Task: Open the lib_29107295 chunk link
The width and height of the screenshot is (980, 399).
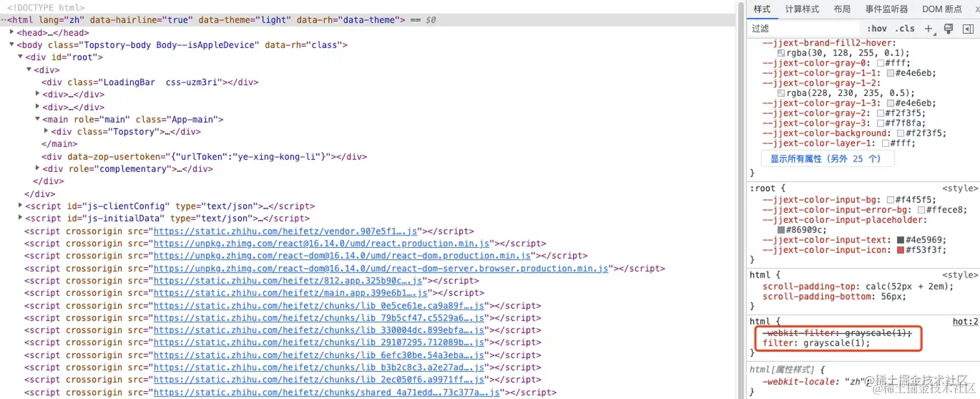Action: click(319, 343)
